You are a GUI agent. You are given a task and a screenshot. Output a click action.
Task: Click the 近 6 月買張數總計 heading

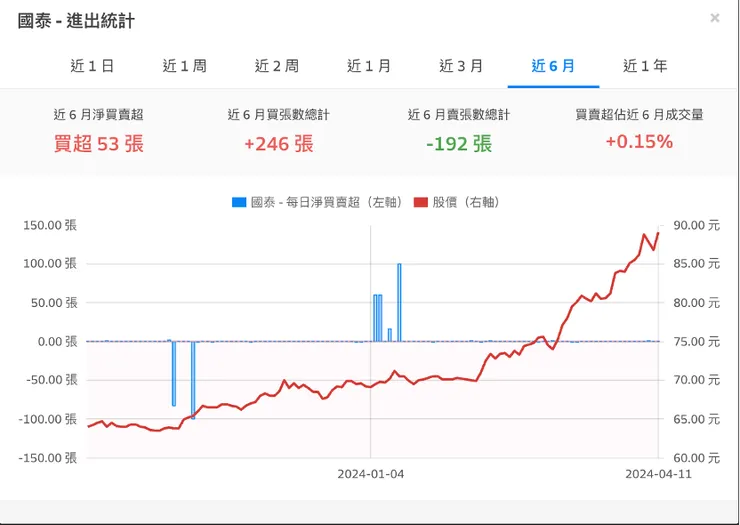pos(278,115)
